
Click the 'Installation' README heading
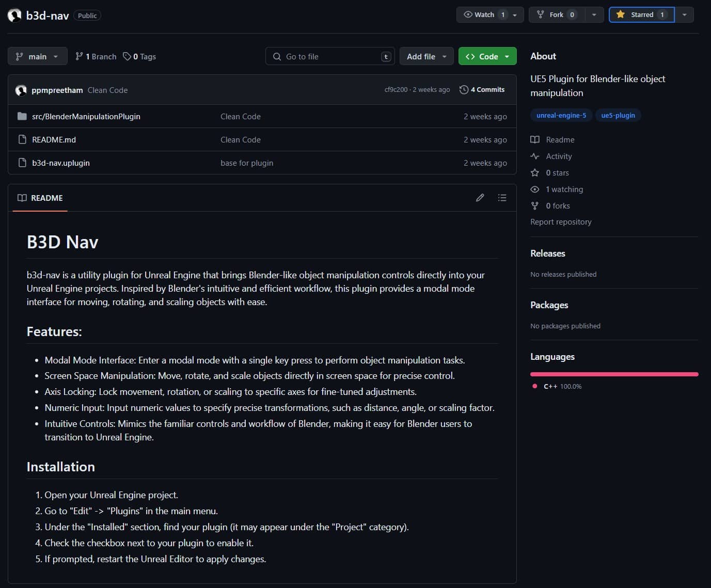tap(61, 467)
